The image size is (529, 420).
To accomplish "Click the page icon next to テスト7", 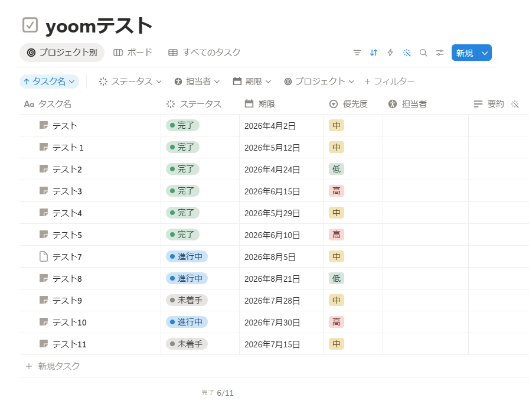I will 44,256.
